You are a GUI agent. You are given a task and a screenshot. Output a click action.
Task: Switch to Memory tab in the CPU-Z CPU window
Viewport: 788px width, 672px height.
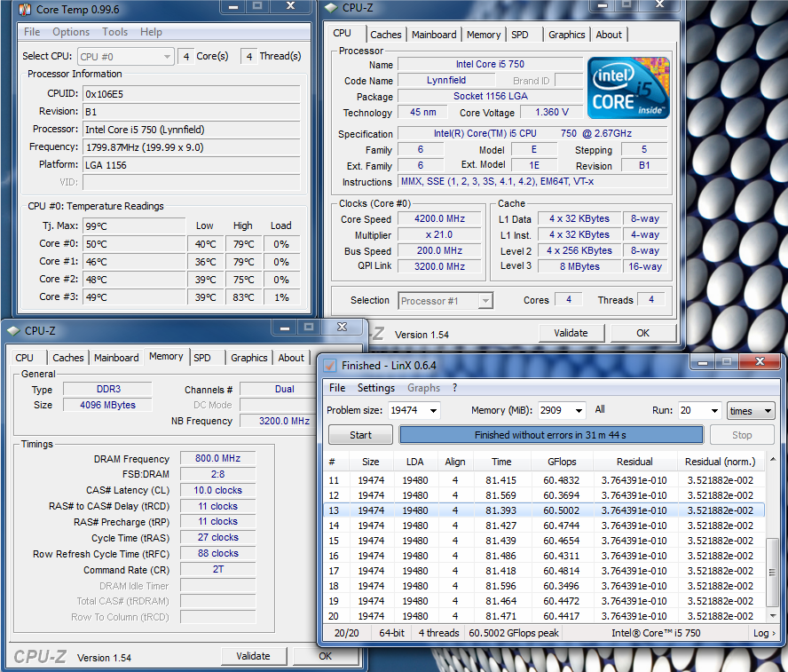point(484,35)
